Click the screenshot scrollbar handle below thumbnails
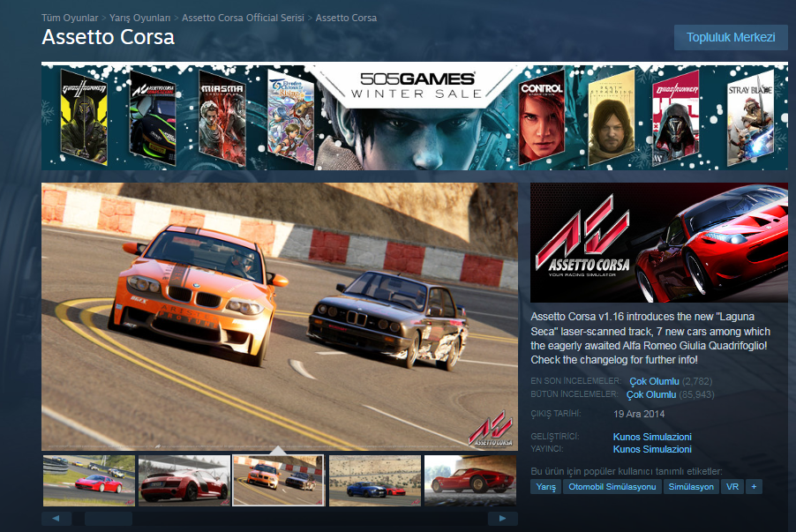The height and width of the screenshot is (532, 796). tap(109, 518)
